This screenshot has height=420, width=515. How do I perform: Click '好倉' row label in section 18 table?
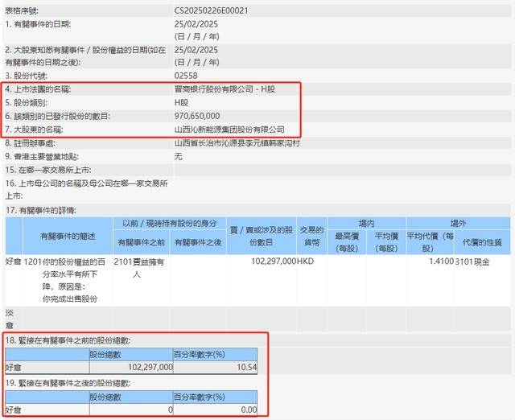tap(14, 367)
